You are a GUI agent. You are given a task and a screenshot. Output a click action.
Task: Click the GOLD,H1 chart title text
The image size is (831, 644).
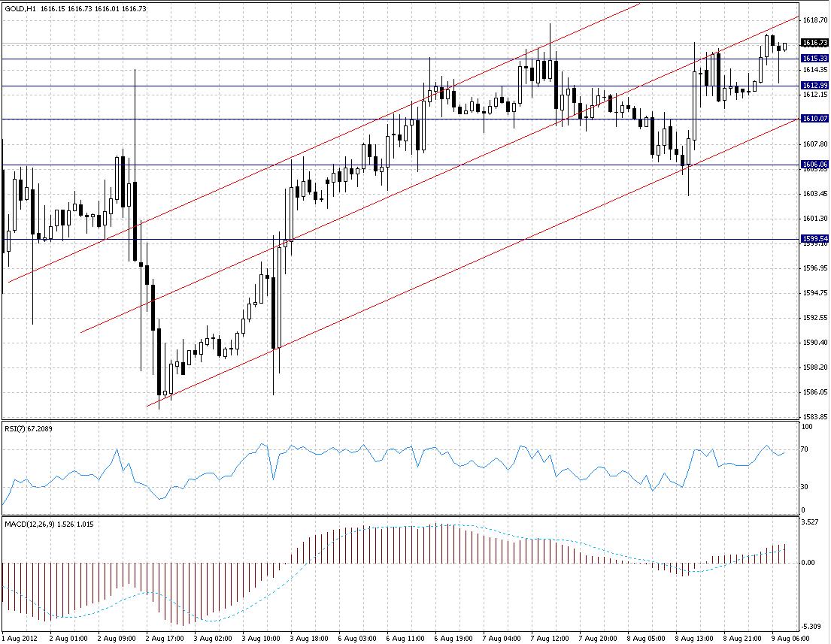tap(20, 8)
